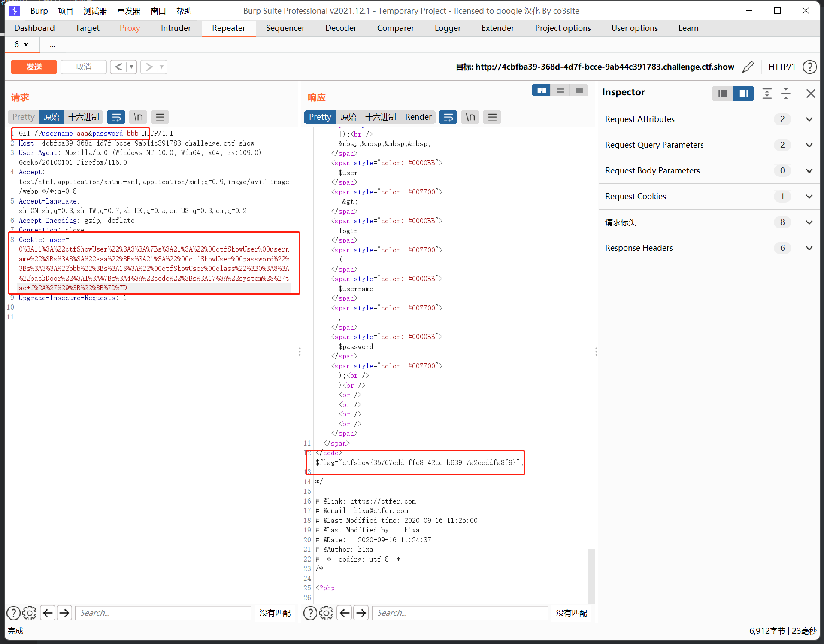
Task: Select side-by-side split layout view icon
Action: (541, 91)
